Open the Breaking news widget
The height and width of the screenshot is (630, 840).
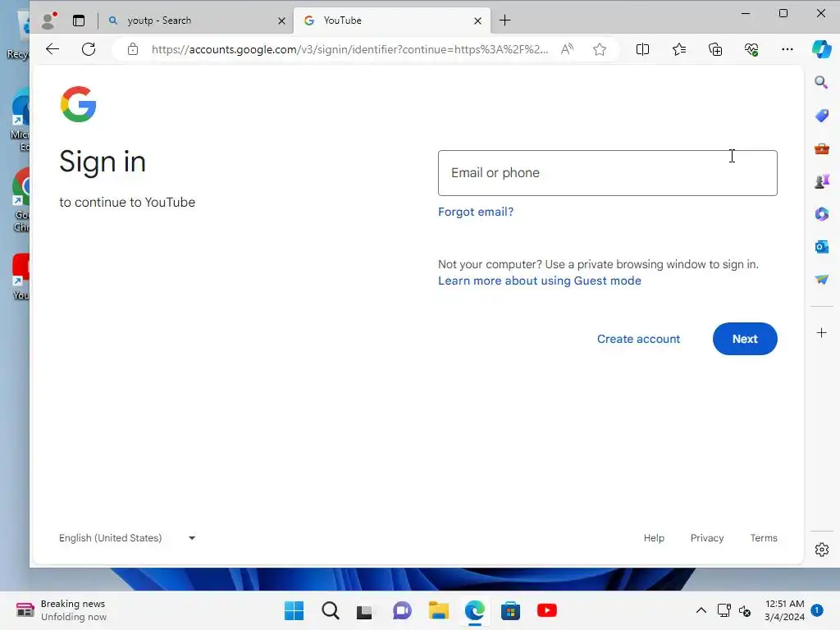[x=62, y=610]
